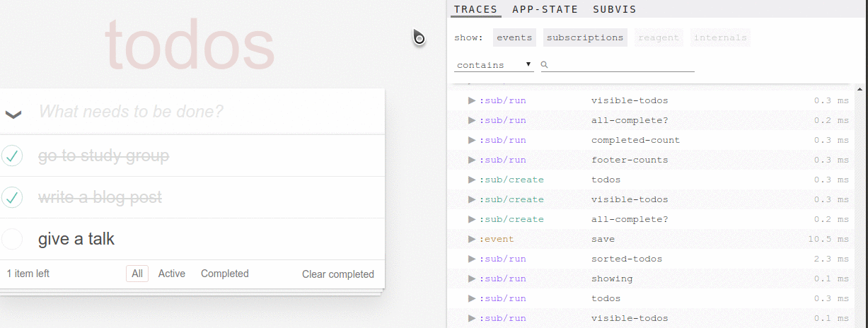Show only Active todos

pyautogui.click(x=172, y=274)
